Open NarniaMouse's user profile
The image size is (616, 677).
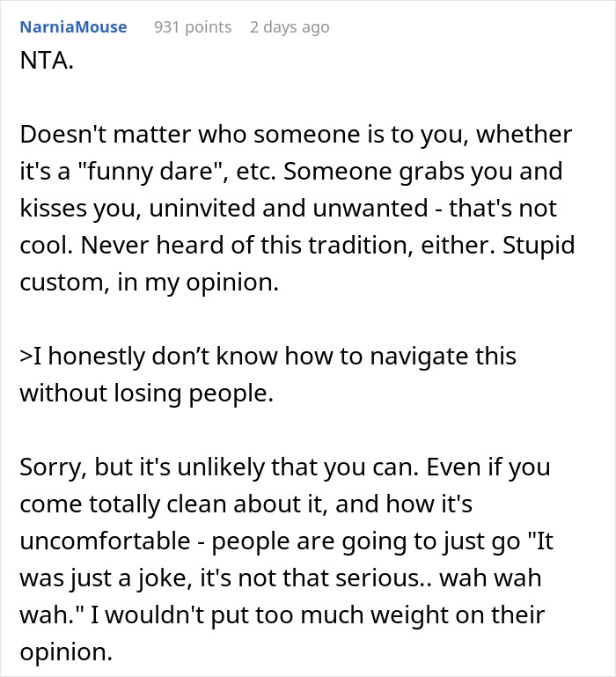coord(73,27)
